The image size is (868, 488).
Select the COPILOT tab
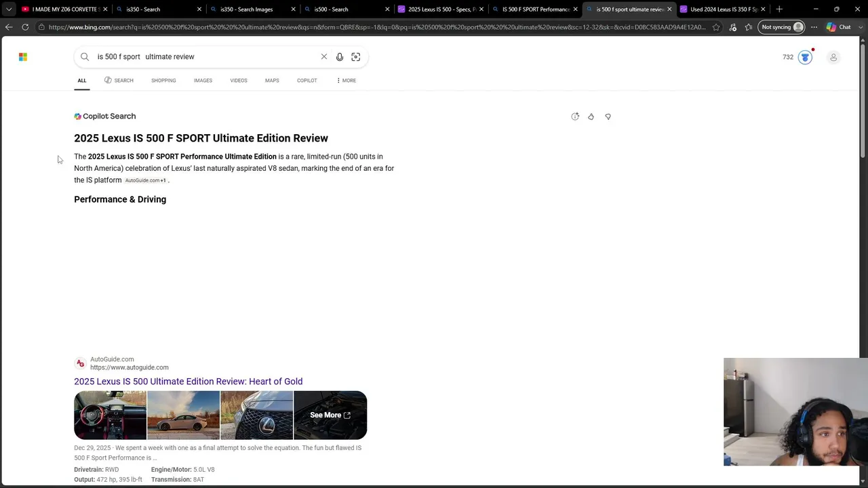[x=307, y=81]
